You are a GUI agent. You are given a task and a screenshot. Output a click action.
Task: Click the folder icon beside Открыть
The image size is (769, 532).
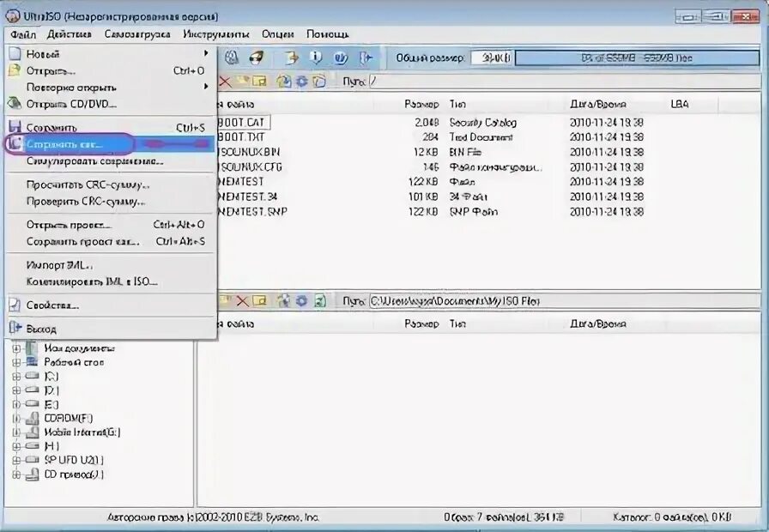coord(15,70)
